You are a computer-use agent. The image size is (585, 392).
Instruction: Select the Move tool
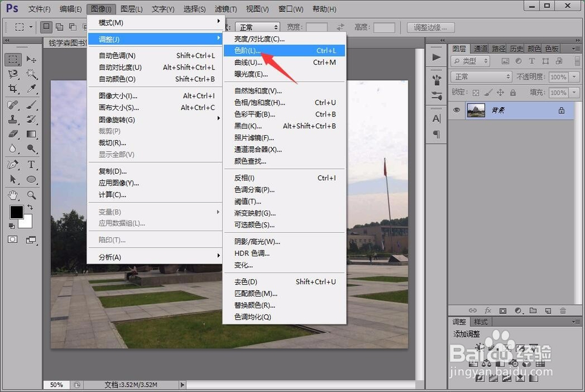(x=32, y=60)
